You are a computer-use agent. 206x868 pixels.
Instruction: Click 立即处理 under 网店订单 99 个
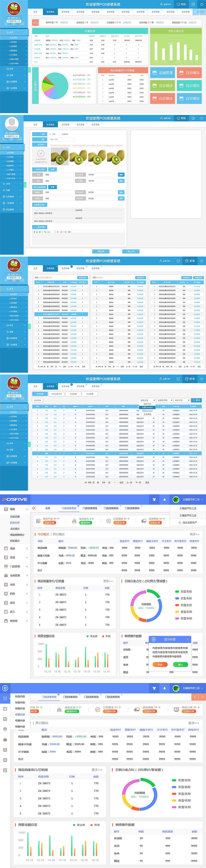point(189,711)
